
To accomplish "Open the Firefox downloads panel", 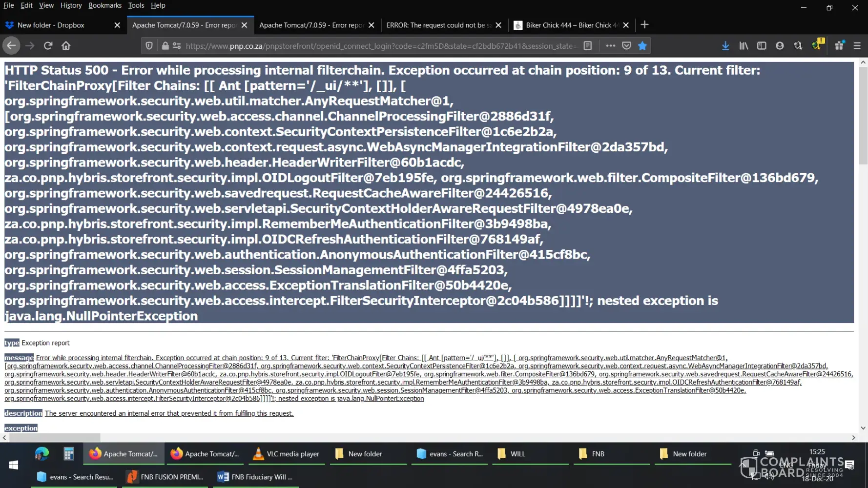I will pos(725,46).
